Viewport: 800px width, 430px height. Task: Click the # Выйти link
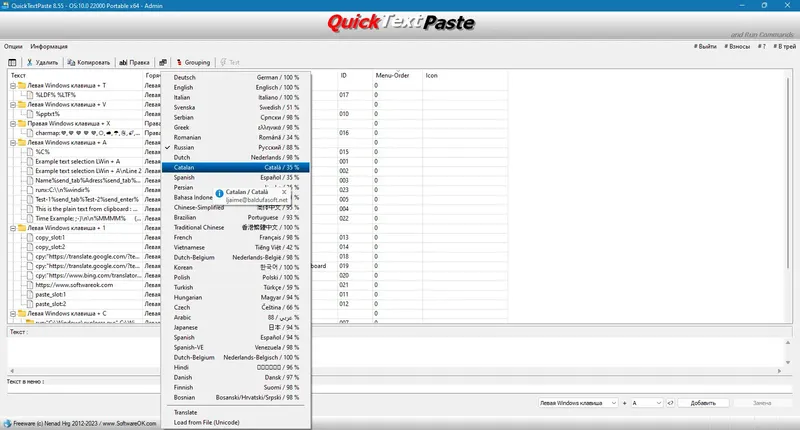click(705, 46)
